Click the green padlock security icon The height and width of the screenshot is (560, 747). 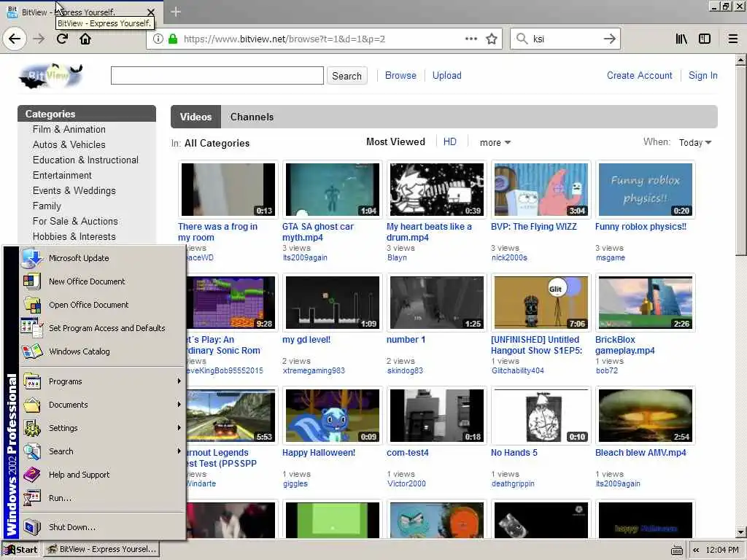point(173,39)
